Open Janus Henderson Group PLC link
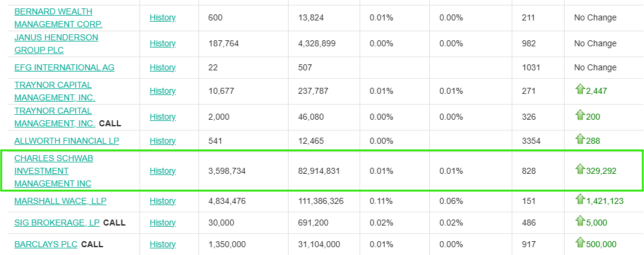Screen dimensions: 644x255 57,43
